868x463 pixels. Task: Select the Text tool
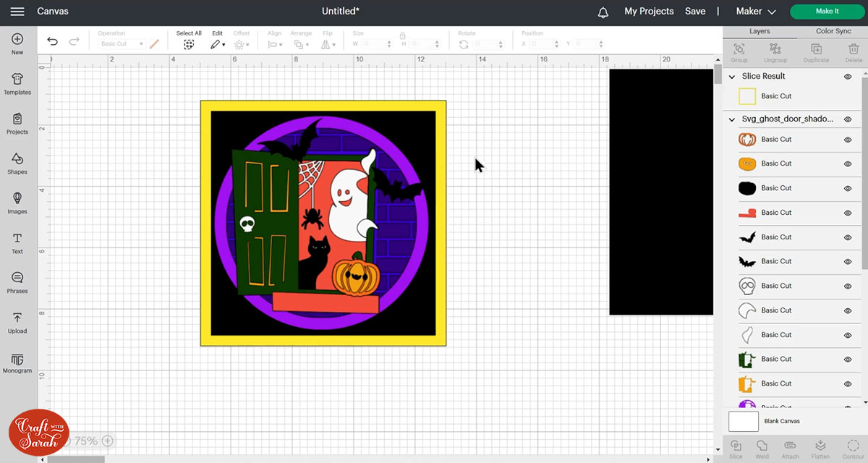(x=17, y=243)
